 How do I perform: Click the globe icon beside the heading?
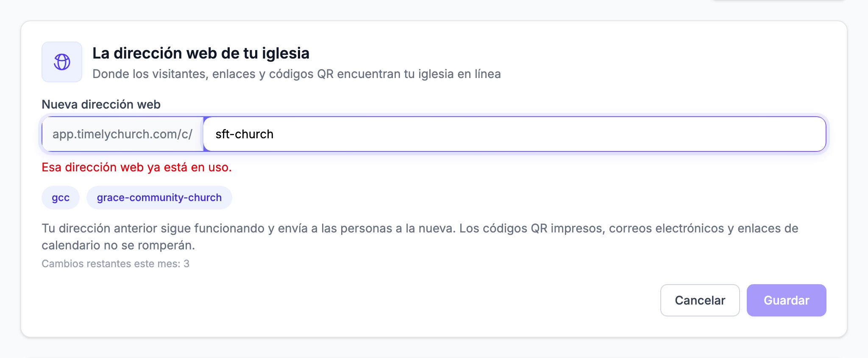pyautogui.click(x=62, y=62)
